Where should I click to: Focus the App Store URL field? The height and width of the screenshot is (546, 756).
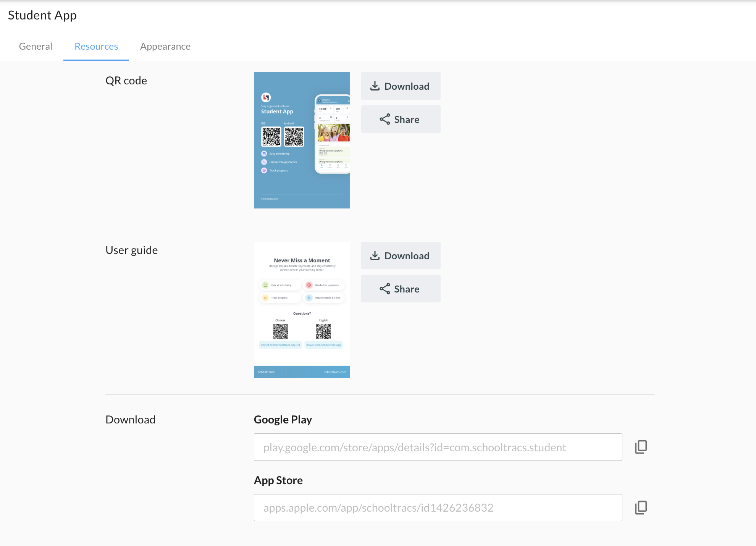[438, 507]
